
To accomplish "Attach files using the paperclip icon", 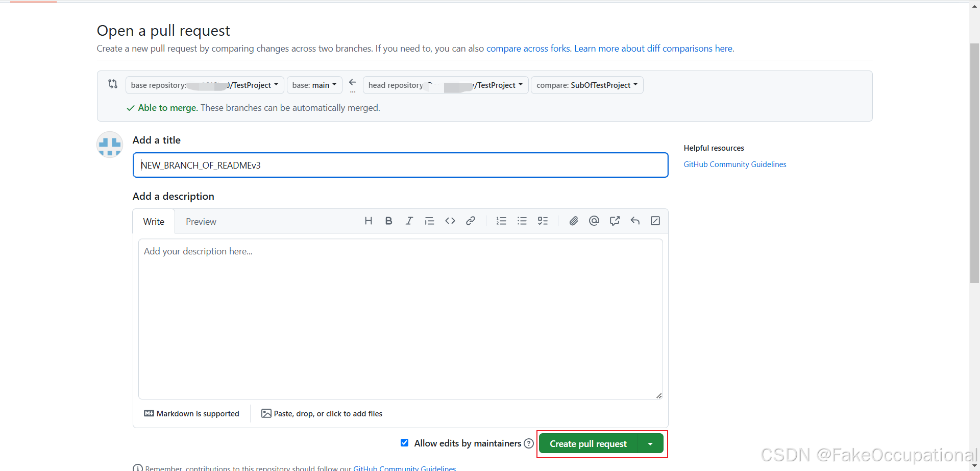I will [574, 221].
